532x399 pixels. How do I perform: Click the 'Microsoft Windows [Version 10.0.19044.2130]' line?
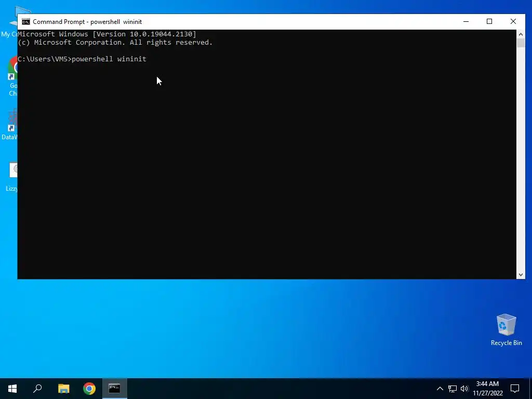coord(107,34)
